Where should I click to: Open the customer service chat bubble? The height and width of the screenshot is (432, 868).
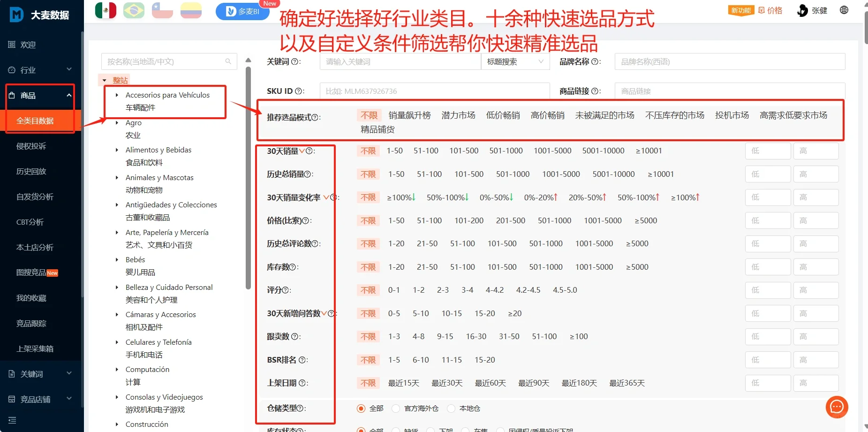[x=837, y=407]
